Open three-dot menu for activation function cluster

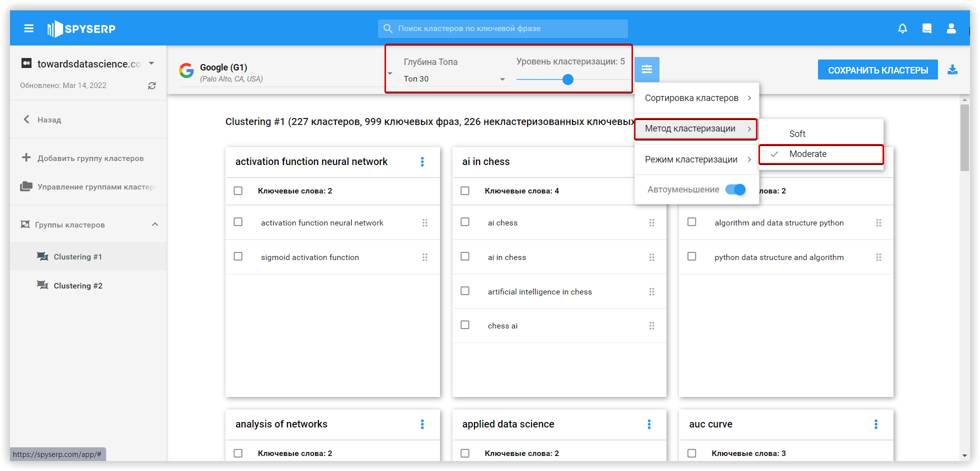[422, 161]
